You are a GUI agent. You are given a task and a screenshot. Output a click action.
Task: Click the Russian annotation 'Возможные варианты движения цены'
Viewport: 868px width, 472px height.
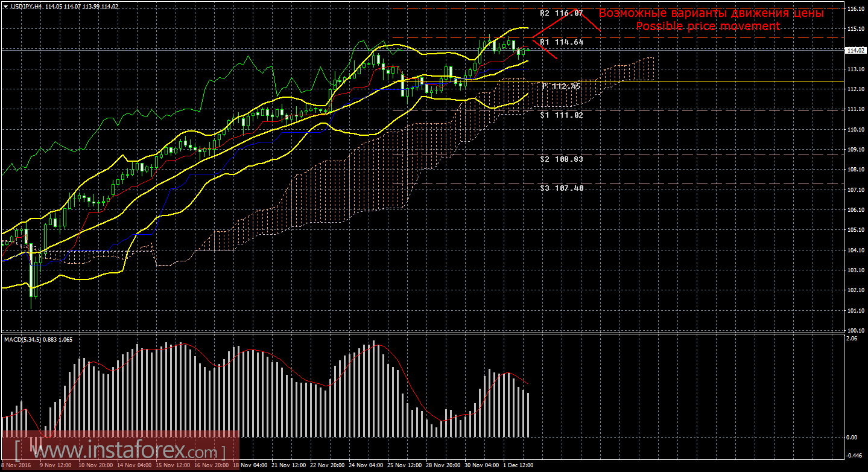click(711, 13)
